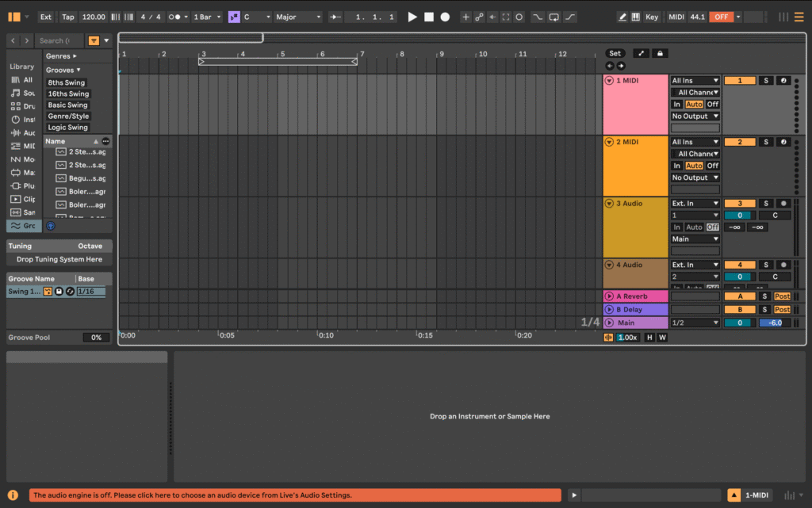Open the Clips category in browser

pyautogui.click(x=23, y=199)
